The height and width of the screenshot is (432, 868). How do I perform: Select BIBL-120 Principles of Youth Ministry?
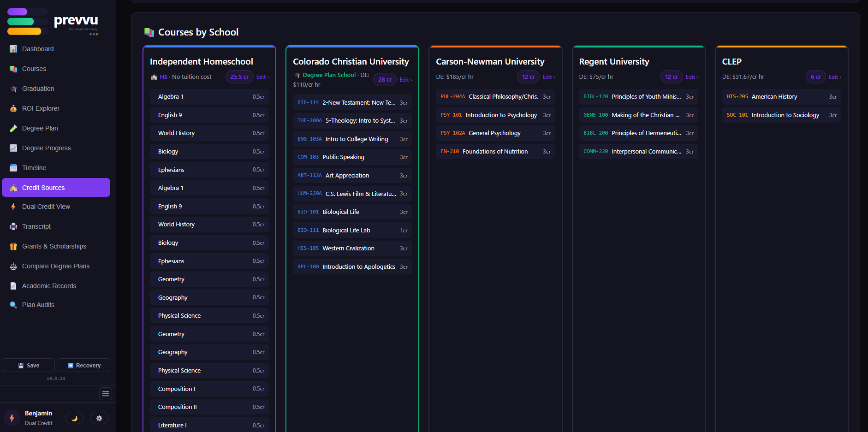[x=638, y=97]
